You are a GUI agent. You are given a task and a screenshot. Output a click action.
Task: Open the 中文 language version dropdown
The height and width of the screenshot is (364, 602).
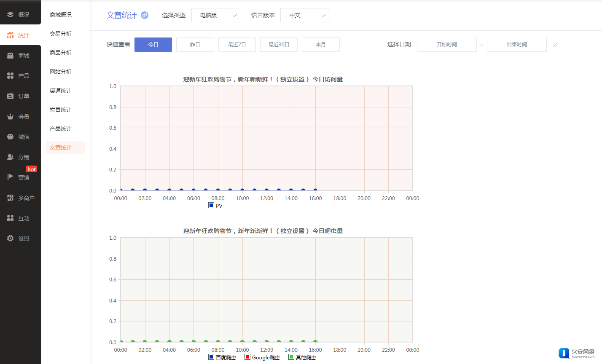click(x=305, y=15)
